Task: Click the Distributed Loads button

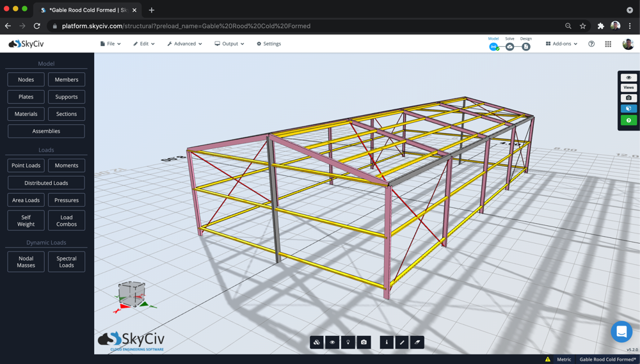Action: pos(46,183)
